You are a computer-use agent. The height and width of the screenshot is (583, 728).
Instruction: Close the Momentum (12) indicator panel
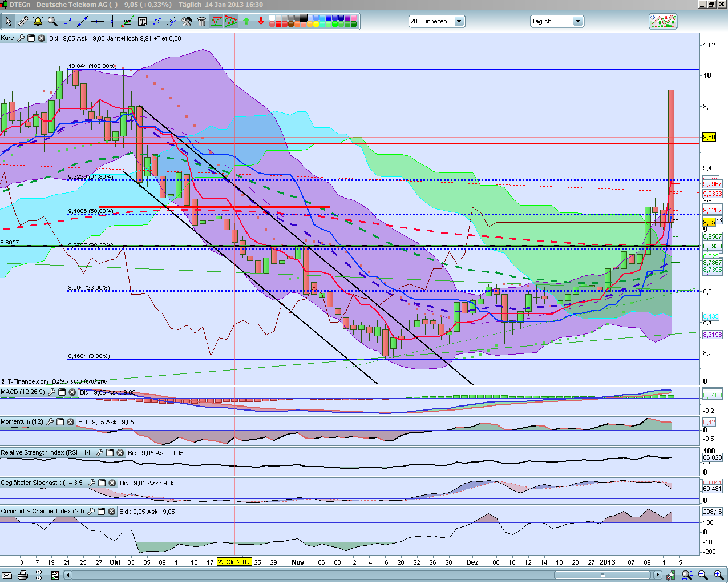[71, 422]
